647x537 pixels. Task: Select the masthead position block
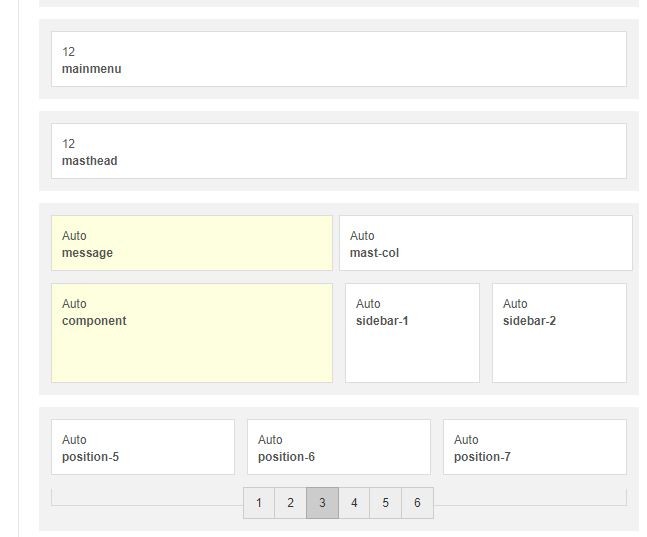(338, 151)
